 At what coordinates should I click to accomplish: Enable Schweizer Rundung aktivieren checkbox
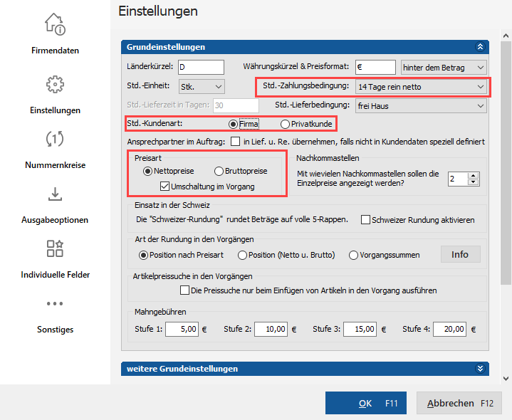click(x=365, y=220)
